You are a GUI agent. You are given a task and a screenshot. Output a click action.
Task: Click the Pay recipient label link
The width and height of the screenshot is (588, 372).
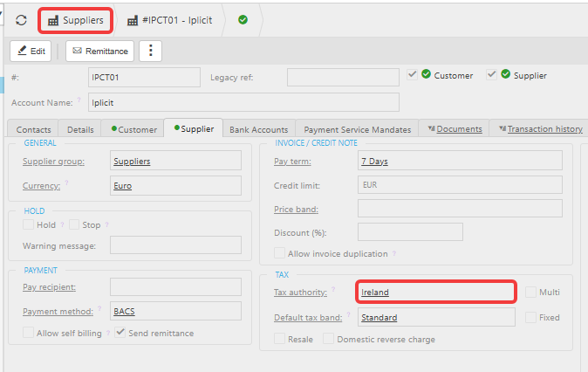[49, 287]
